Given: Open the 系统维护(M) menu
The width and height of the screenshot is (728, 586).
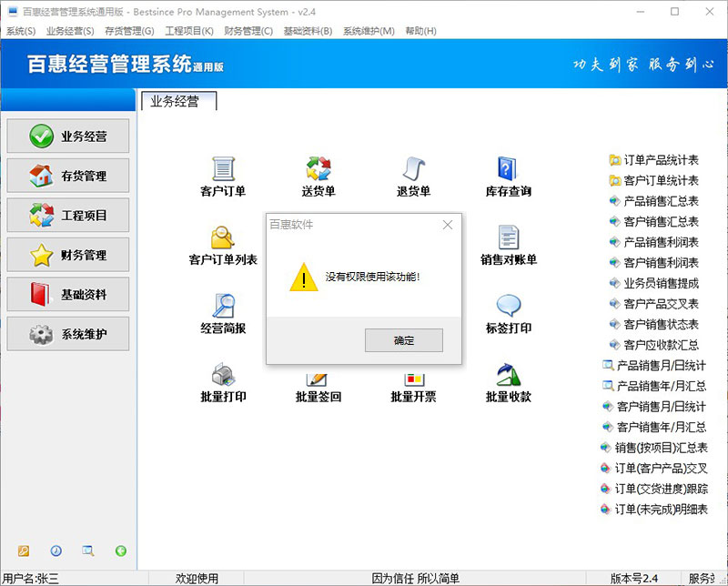Looking at the screenshot, I should point(369,31).
